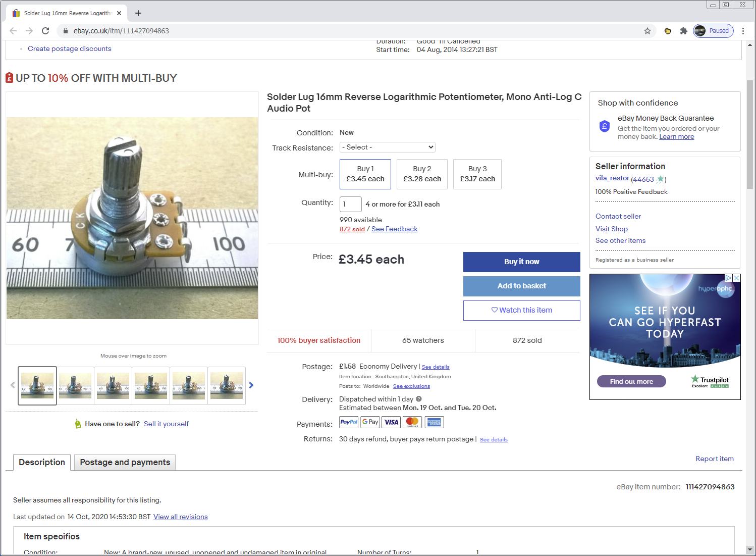
Task: Switch to the Postage and payments tab
Action: (x=124, y=462)
